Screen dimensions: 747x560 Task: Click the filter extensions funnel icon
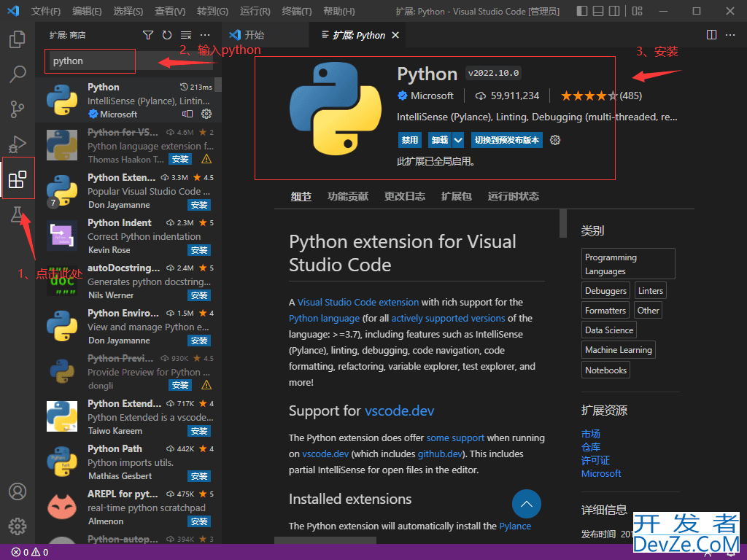click(x=148, y=35)
